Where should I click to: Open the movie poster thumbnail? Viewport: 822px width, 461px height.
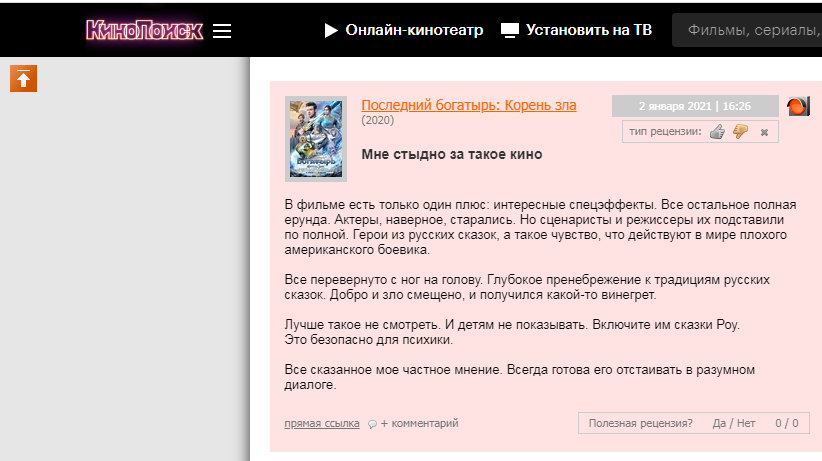(x=316, y=139)
